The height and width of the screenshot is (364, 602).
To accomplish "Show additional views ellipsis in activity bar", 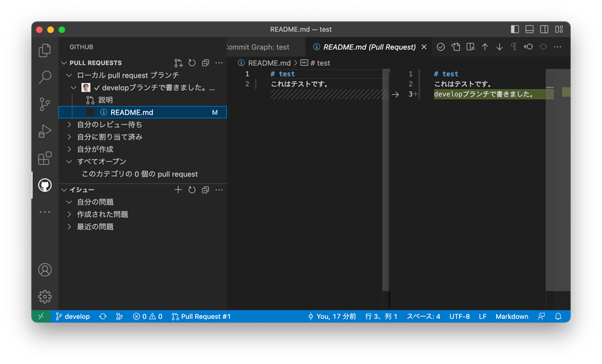I will pos(45,212).
